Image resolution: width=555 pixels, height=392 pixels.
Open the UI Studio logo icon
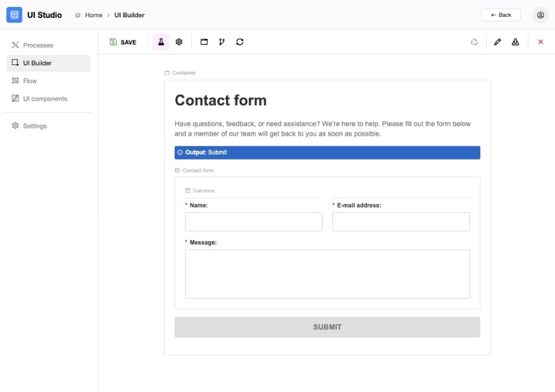click(x=14, y=14)
